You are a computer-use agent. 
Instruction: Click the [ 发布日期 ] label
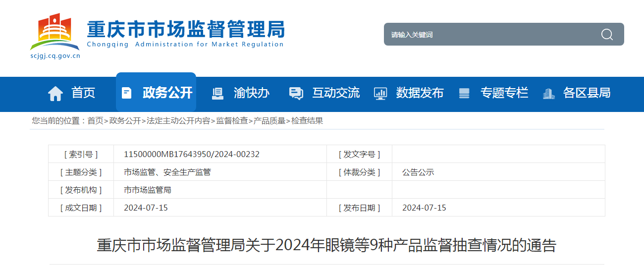[x=359, y=208]
